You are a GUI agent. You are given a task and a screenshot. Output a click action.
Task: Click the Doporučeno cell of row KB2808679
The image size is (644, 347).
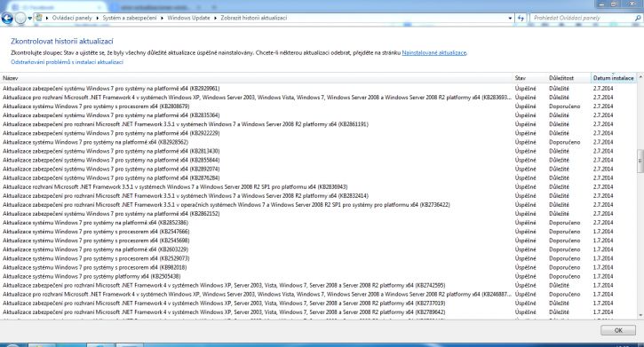[x=564, y=106]
